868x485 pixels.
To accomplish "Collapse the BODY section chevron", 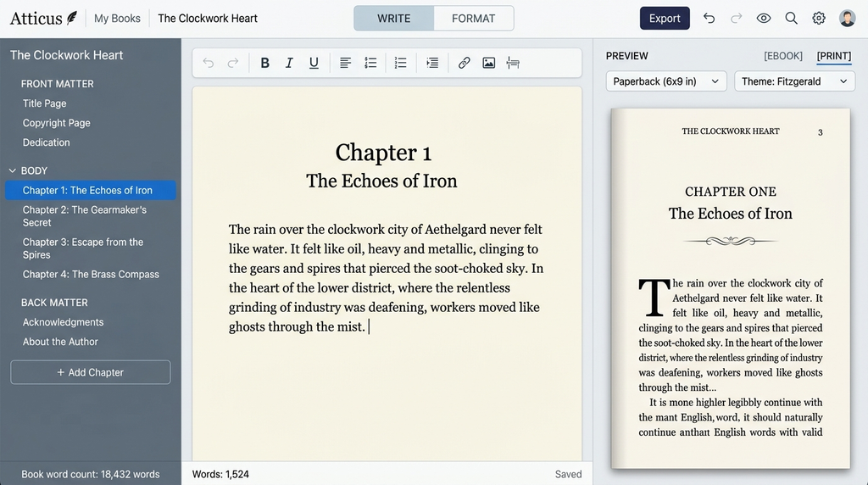I will [x=13, y=170].
